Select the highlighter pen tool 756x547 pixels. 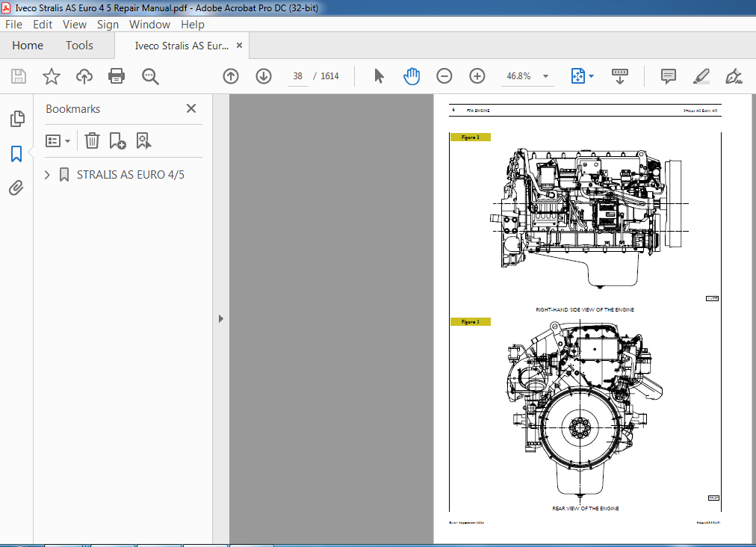[701, 76]
